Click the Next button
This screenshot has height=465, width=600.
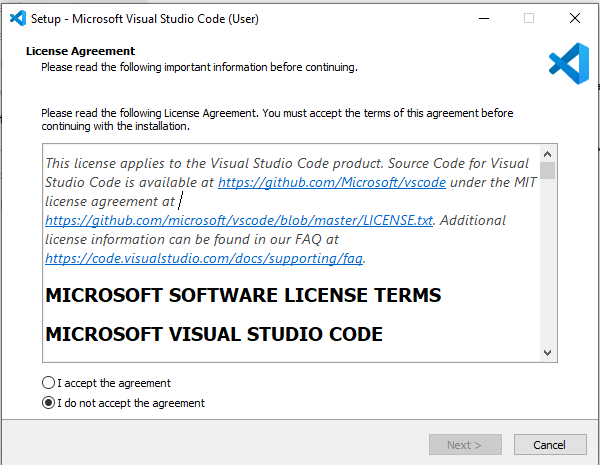pos(465,444)
